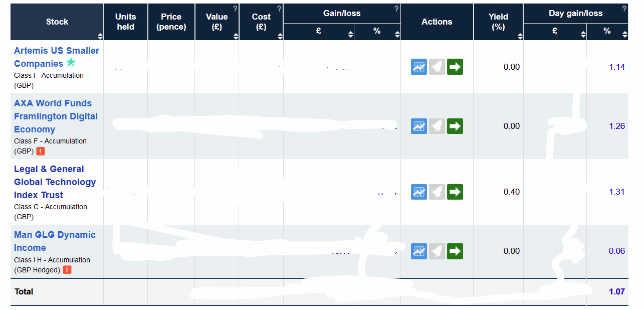The image size is (644, 310).
Task: Sort by Cost column arrows
Action: pos(280,36)
